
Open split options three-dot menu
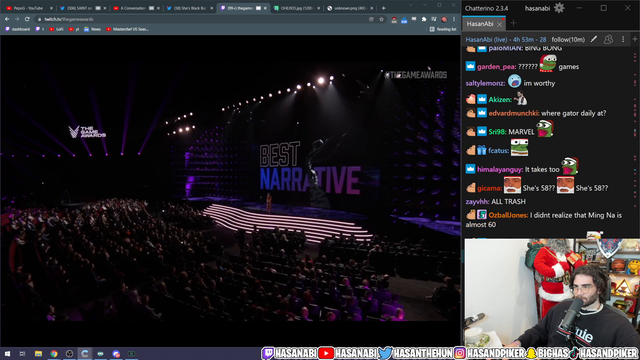[623, 39]
